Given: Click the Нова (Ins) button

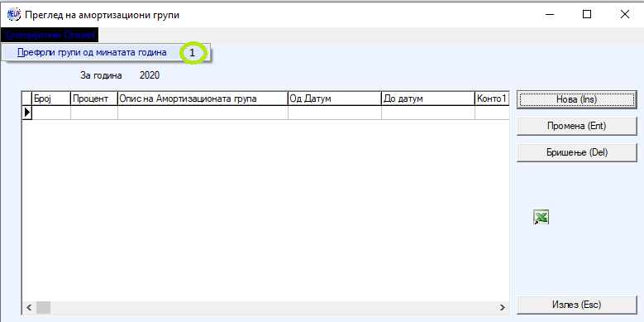Looking at the screenshot, I should click(x=577, y=99).
